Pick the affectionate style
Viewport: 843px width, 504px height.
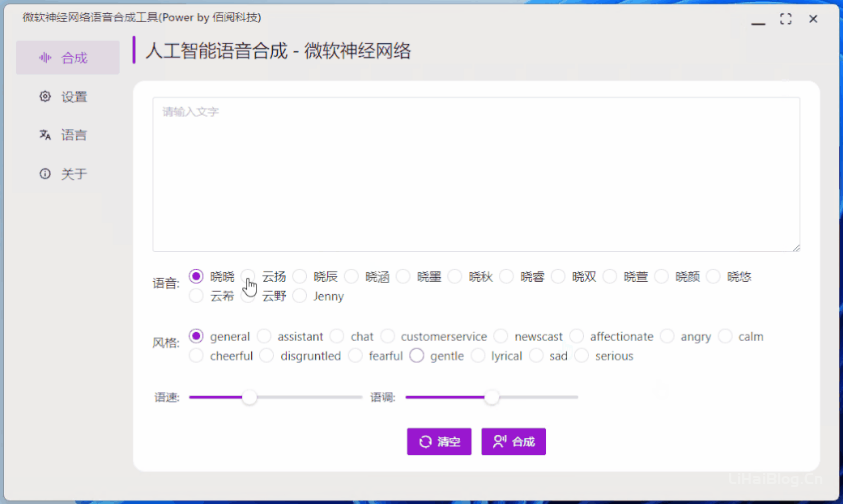pos(576,336)
